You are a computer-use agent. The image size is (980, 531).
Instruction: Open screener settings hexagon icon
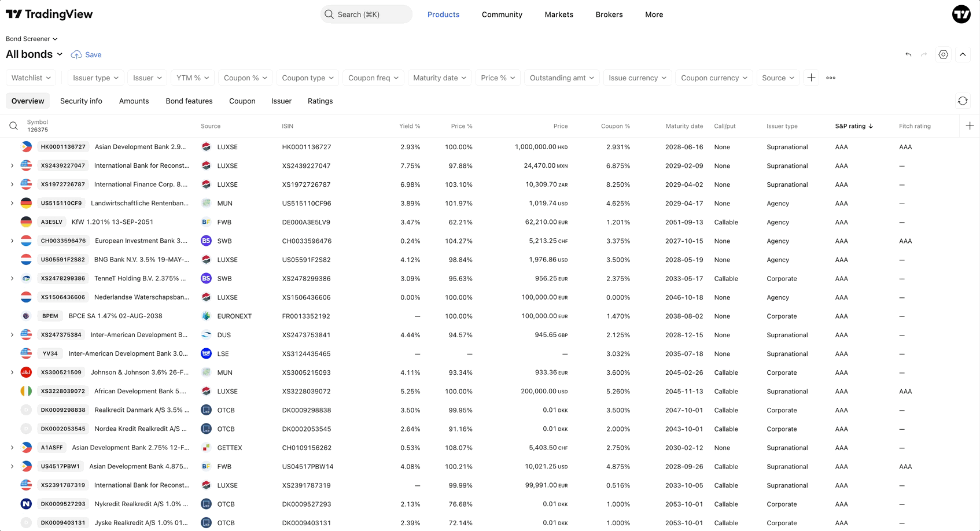coord(944,54)
